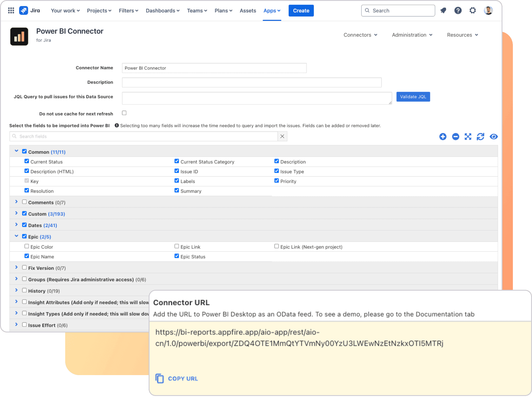Open the Projects menu
532x416 pixels.
pyautogui.click(x=99, y=10)
